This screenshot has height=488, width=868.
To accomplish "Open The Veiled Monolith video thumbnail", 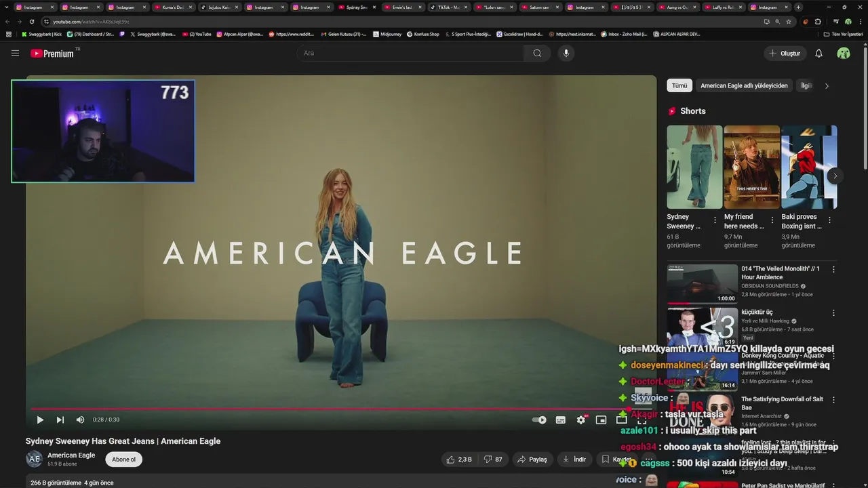I will click(x=703, y=284).
